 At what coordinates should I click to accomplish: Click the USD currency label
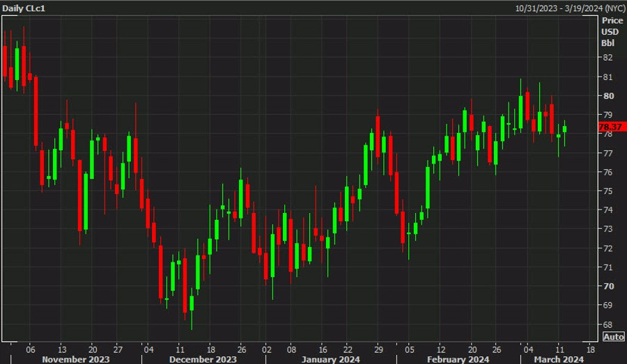(x=610, y=31)
